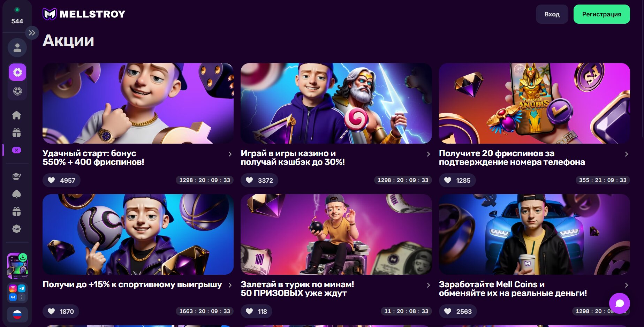This screenshot has width=644, height=327.
Task: Open the Telegram social link icon
Action: click(22, 288)
